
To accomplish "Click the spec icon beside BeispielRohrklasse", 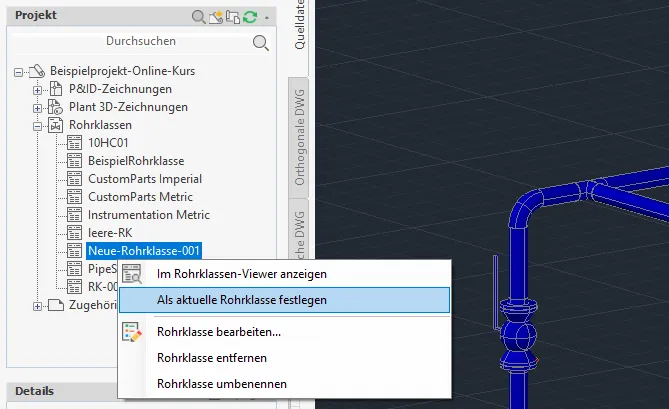I will (x=75, y=161).
